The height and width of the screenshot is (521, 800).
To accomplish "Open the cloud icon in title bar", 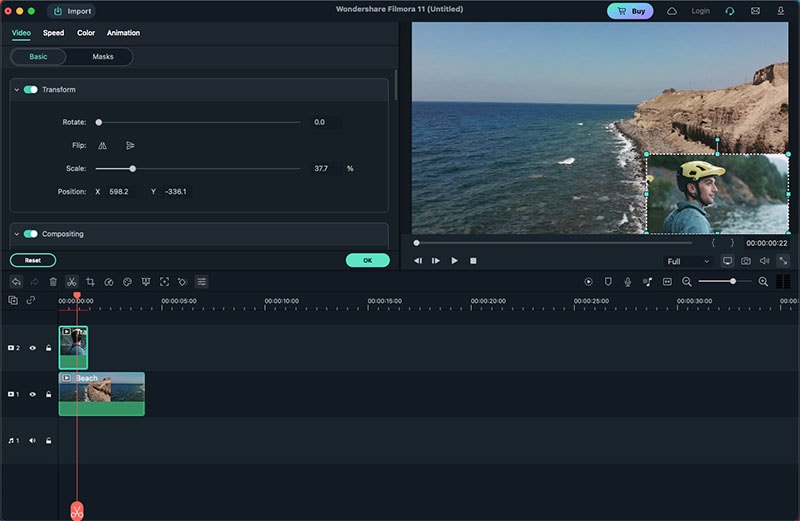I will tap(672, 11).
